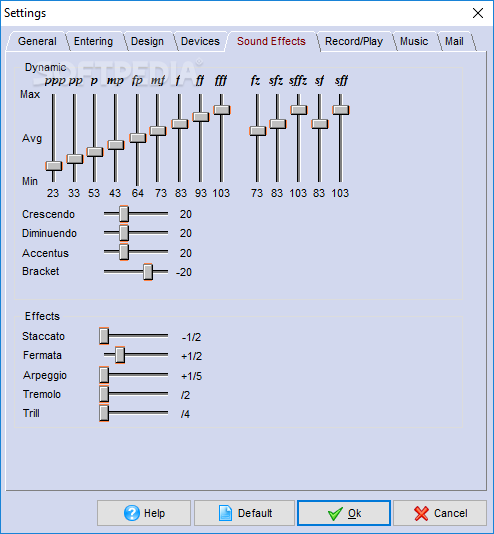The width and height of the screenshot is (494, 534).
Task: Click the Trill value /4
Action: [x=185, y=414]
